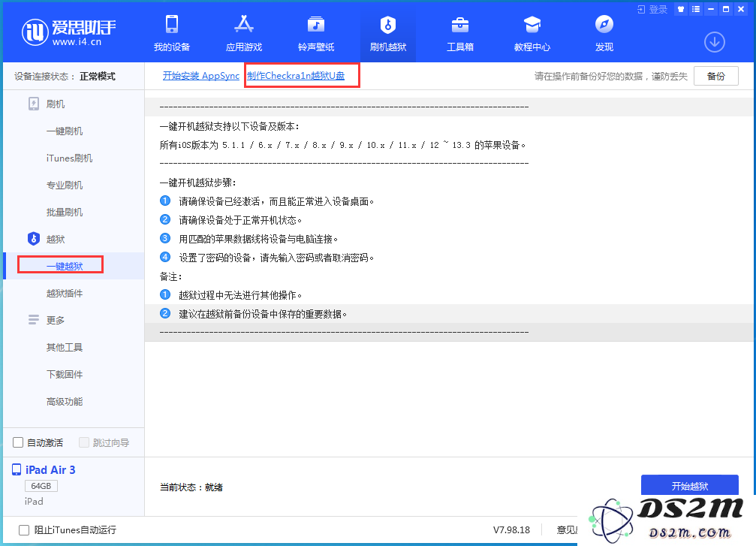Image resolution: width=756 pixels, height=546 pixels.
Task: Select the 刷机越狱 flash and jailbreak tab
Action: click(387, 33)
